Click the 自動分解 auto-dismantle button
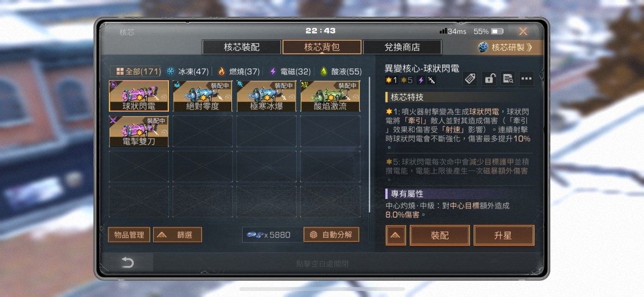The height and width of the screenshot is (297, 644). [331, 235]
